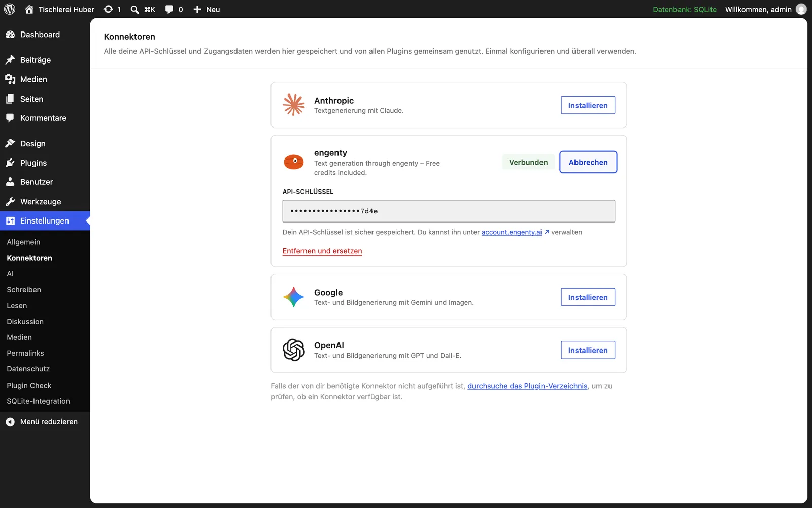Open account.engenty.ai link
Viewport: 812px width, 508px height.
coord(512,232)
